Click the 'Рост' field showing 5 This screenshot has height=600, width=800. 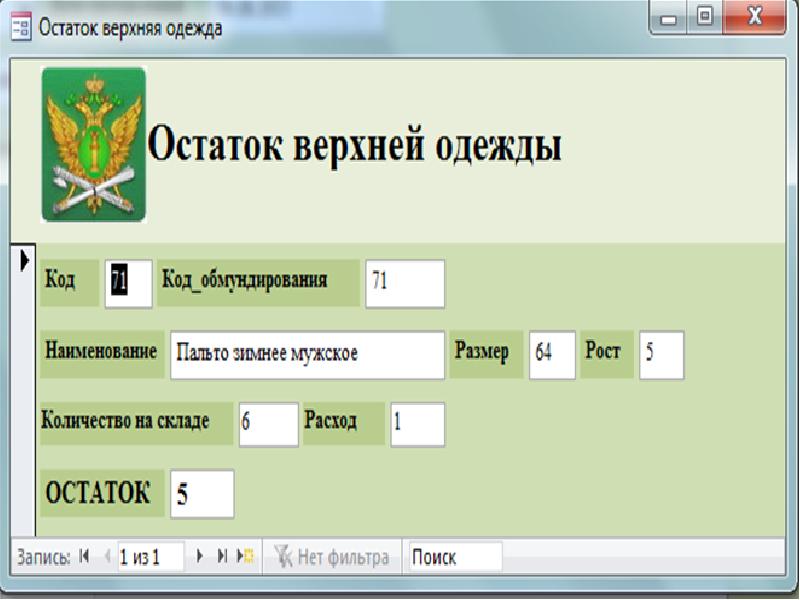(661, 355)
